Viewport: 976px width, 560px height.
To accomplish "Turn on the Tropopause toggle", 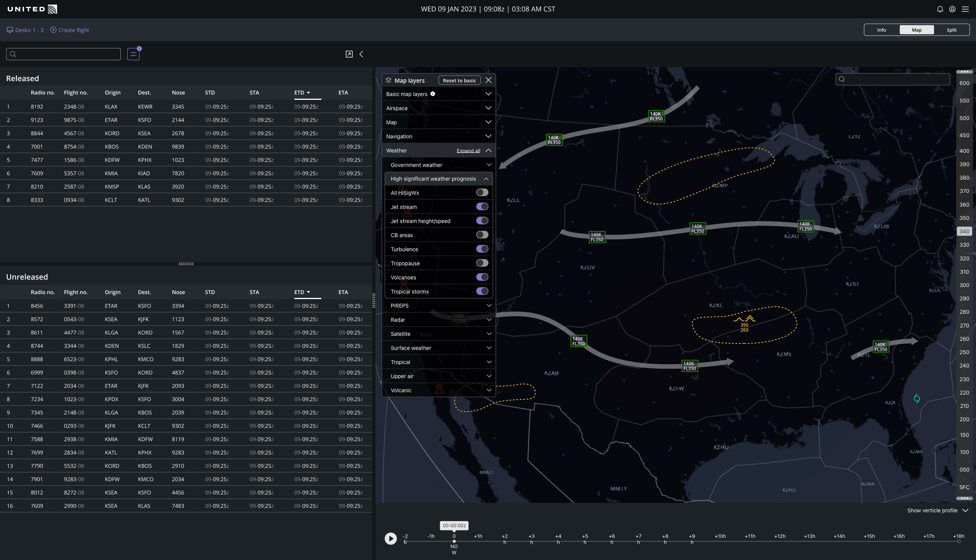I will coord(482,263).
